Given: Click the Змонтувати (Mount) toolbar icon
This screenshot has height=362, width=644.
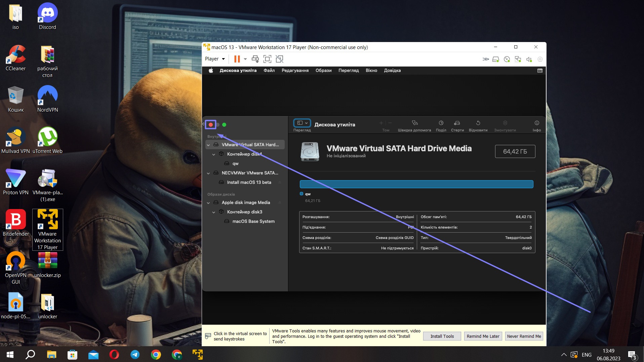Looking at the screenshot, I should pos(505,123).
